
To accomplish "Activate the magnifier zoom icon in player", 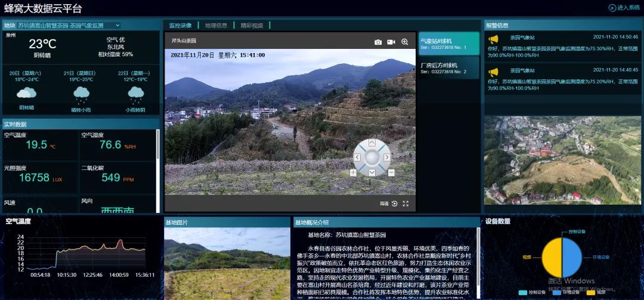I will pyautogui.click(x=404, y=42).
